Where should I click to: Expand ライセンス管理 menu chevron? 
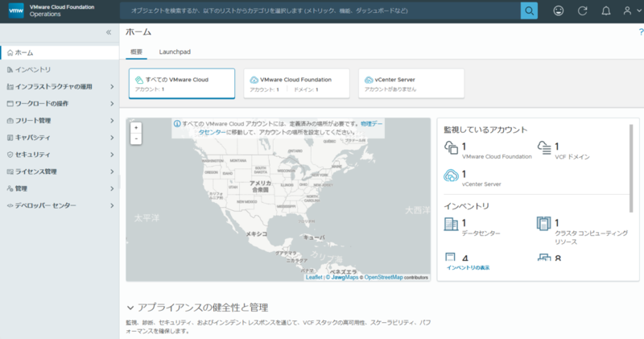[112, 172]
